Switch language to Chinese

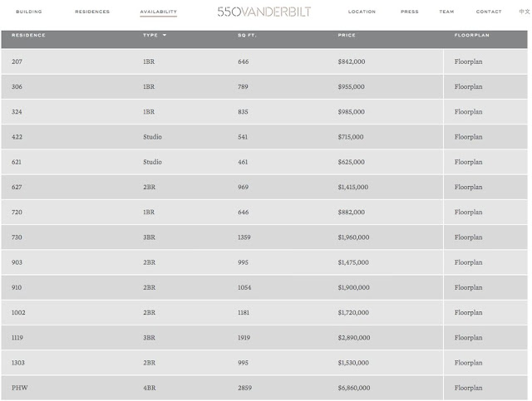(x=523, y=12)
